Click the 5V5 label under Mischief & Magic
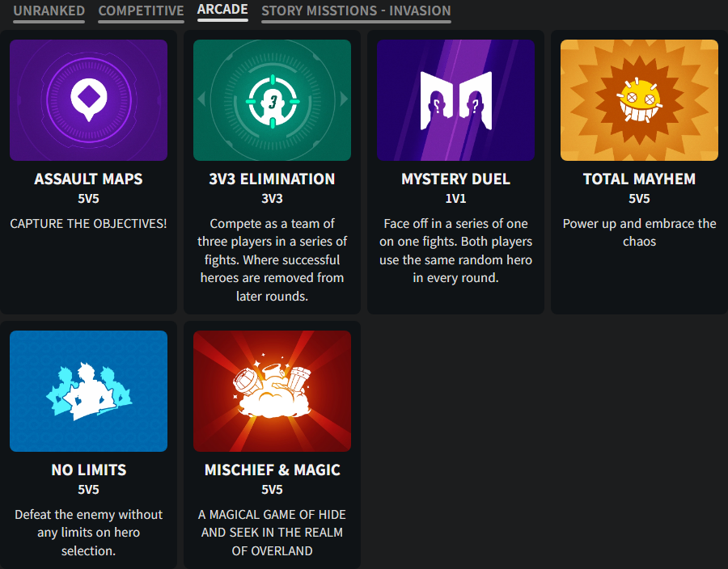 (272, 490)
